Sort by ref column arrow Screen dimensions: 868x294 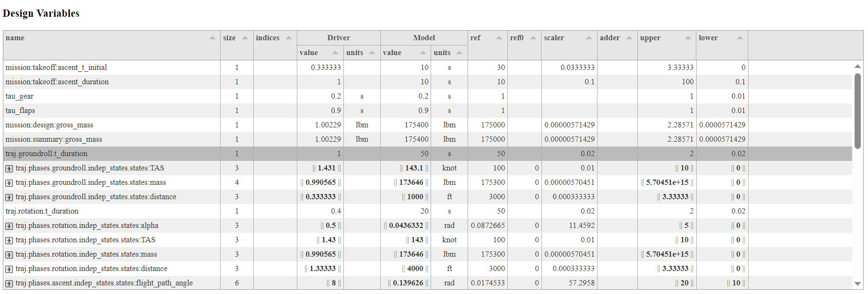(x=499, y=38)
